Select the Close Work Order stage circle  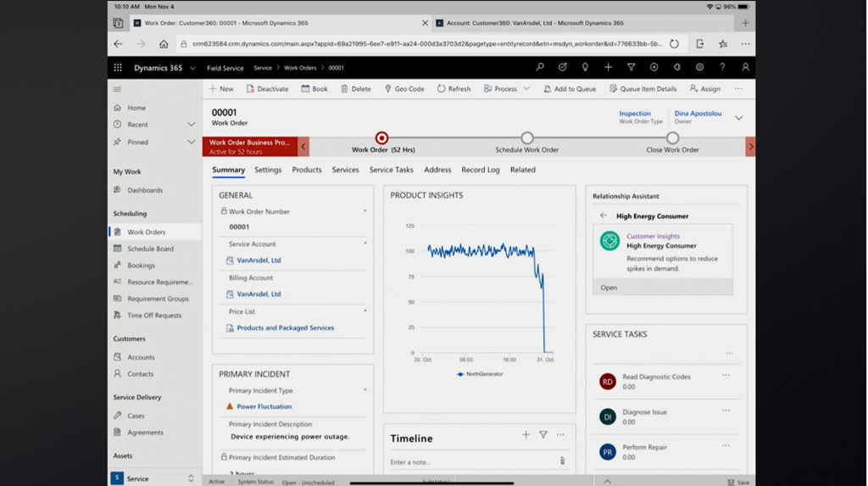(672, 138)
